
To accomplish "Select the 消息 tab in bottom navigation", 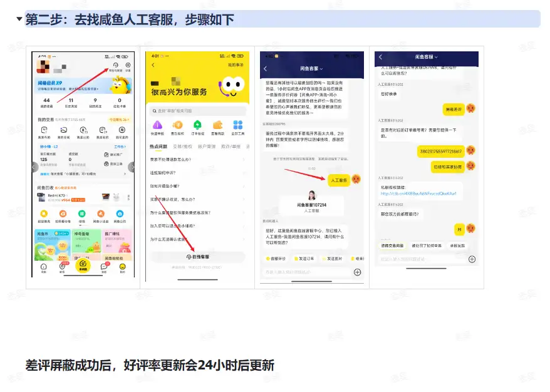I will [x=103, y=266].
